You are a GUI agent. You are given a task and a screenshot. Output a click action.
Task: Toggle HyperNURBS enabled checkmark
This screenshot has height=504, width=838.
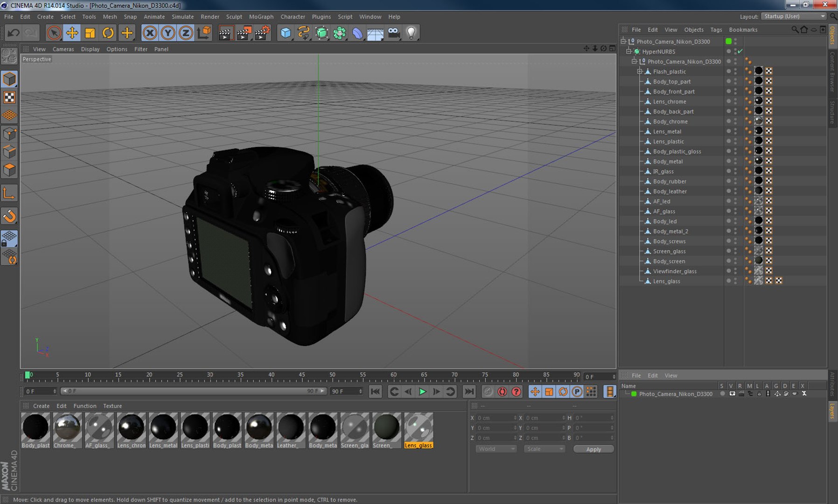click(x=740, y=51)
